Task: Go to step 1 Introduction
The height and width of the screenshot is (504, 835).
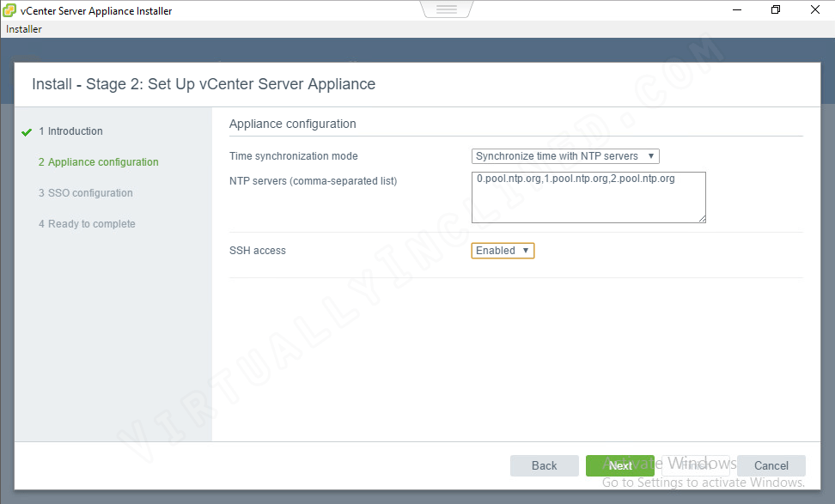Action: tap(70, 131)
